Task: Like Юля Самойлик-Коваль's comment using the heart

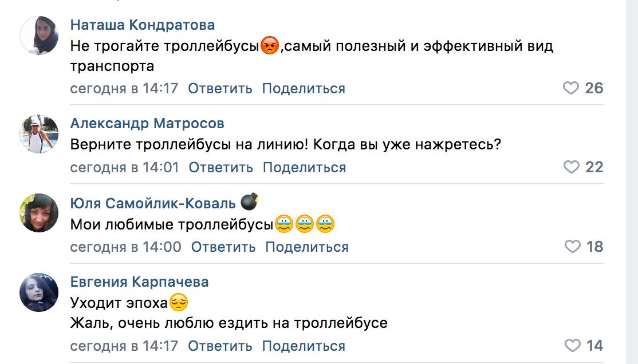Action: (x=572, y=247)
